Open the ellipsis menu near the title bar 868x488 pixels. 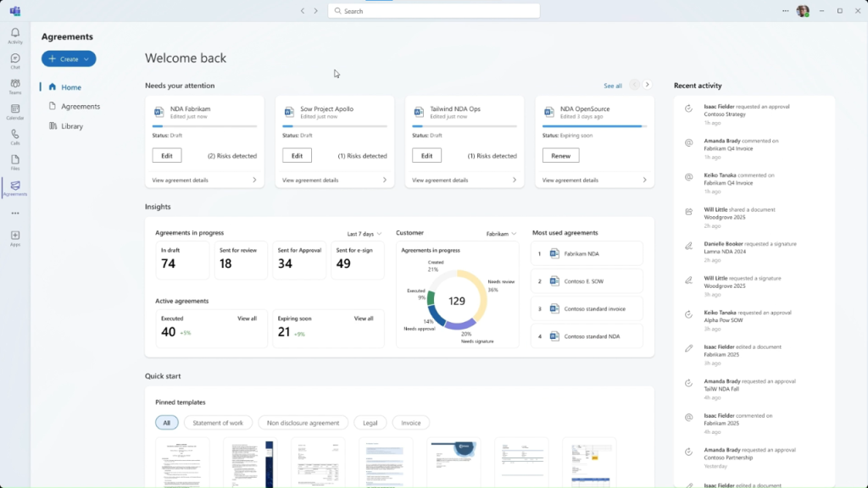click(784, 10)
